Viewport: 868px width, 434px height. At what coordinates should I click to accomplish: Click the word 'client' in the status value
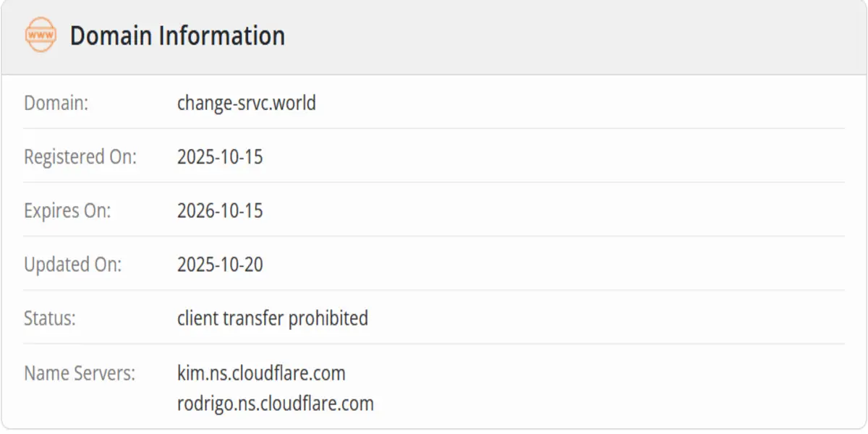(x=197, y=318)
